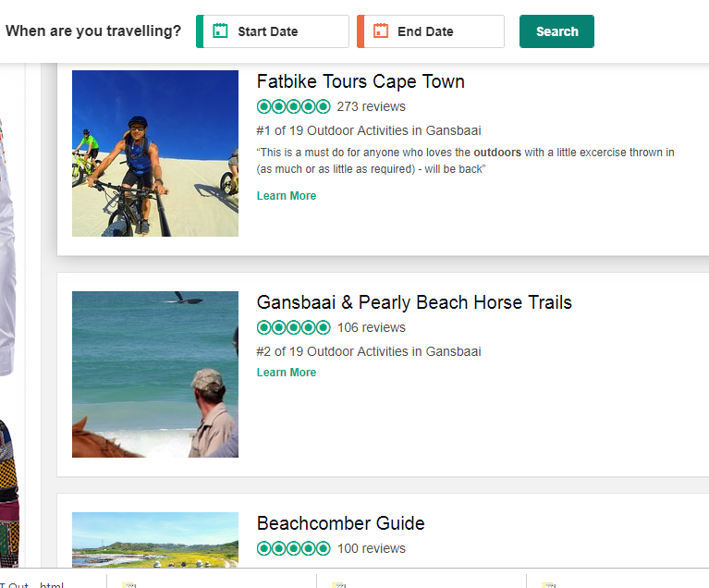Screen dimensions: 709x588
Task: Click Learn More under Horse Trails
Action: (287, 373)
